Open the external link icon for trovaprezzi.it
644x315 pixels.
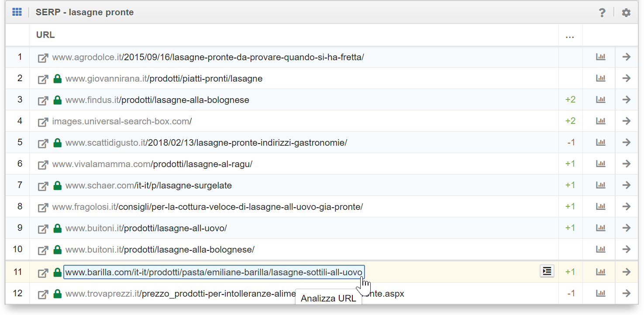43,294
